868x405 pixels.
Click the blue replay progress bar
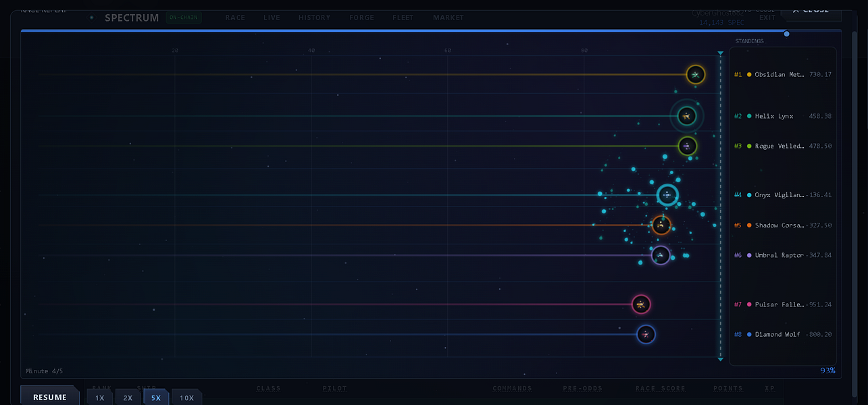point(403,31)
